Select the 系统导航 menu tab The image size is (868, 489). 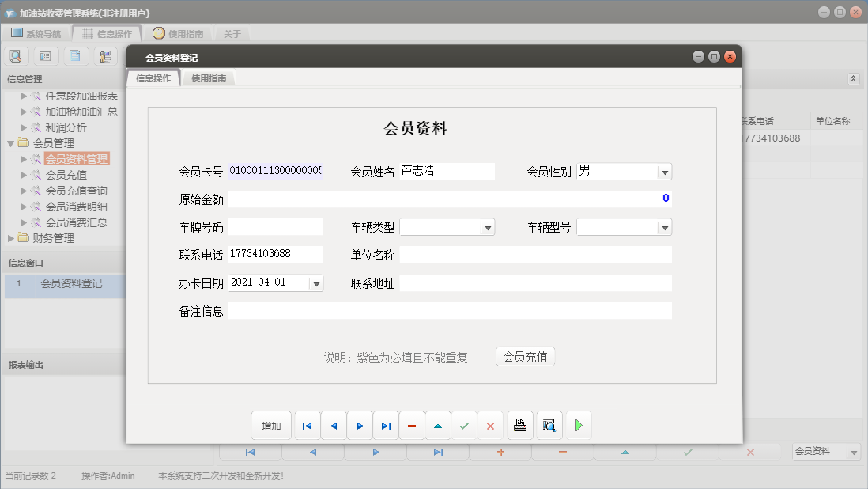(x=37, y=33)
